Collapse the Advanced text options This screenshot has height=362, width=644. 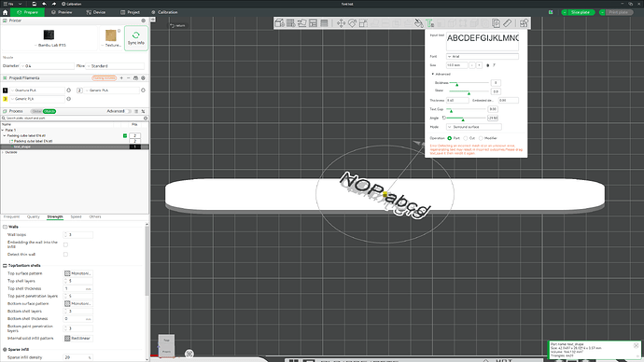pos(433,75)
